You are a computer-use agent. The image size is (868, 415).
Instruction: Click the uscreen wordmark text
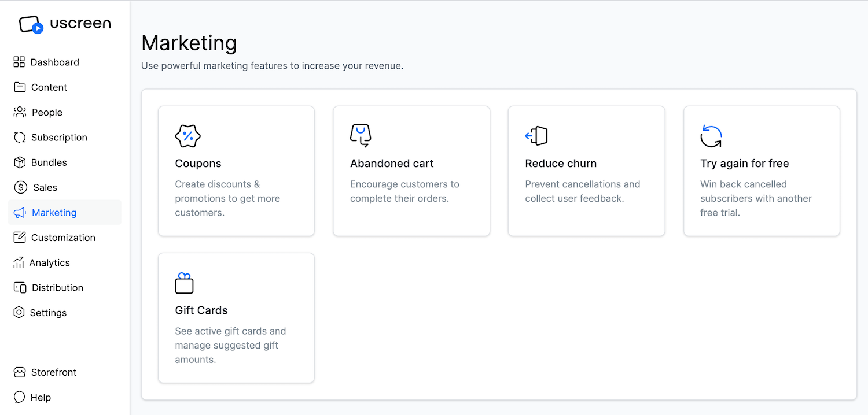(80, 23)
